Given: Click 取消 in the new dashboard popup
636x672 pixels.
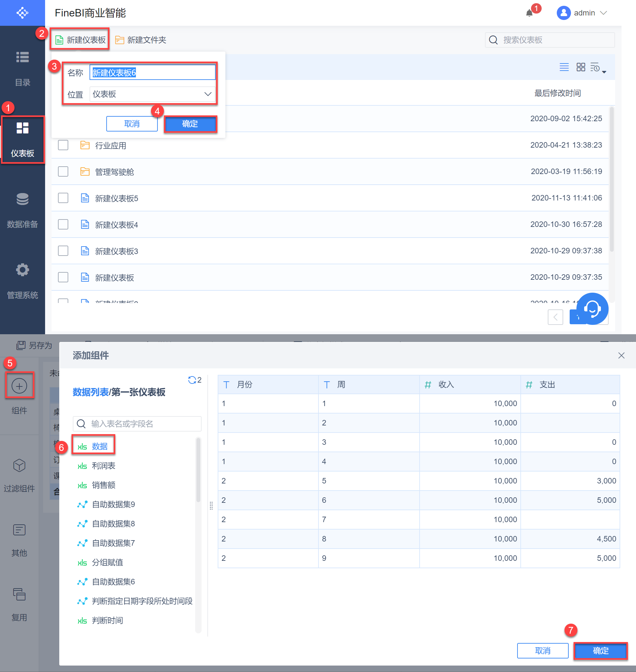Looking at the screenshot, I should coord(132,123).
